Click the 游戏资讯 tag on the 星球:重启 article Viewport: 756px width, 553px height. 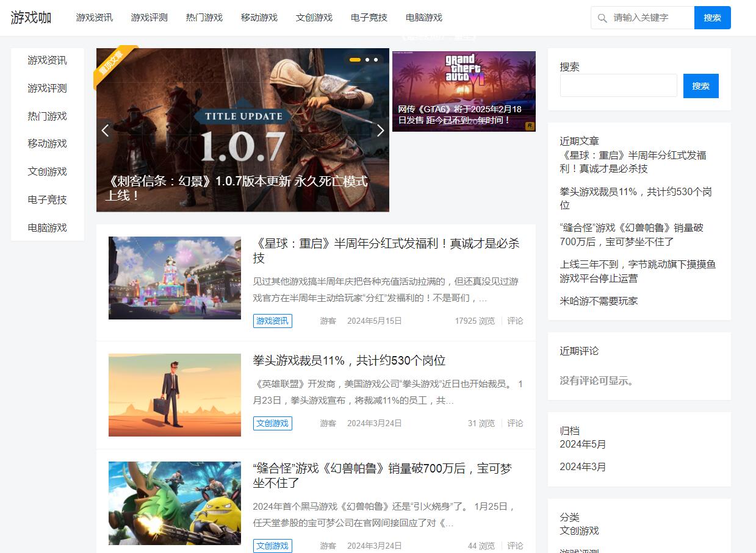click(273, 321)
